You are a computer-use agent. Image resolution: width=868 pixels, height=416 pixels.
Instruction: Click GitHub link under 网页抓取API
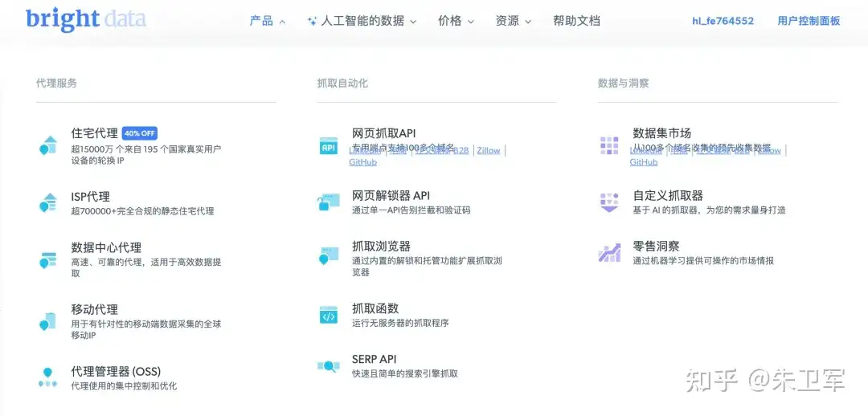coord(362,163)
